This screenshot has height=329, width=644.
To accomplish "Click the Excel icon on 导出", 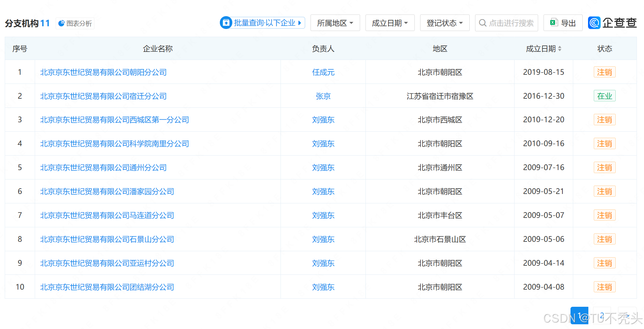I will (554, 23).
